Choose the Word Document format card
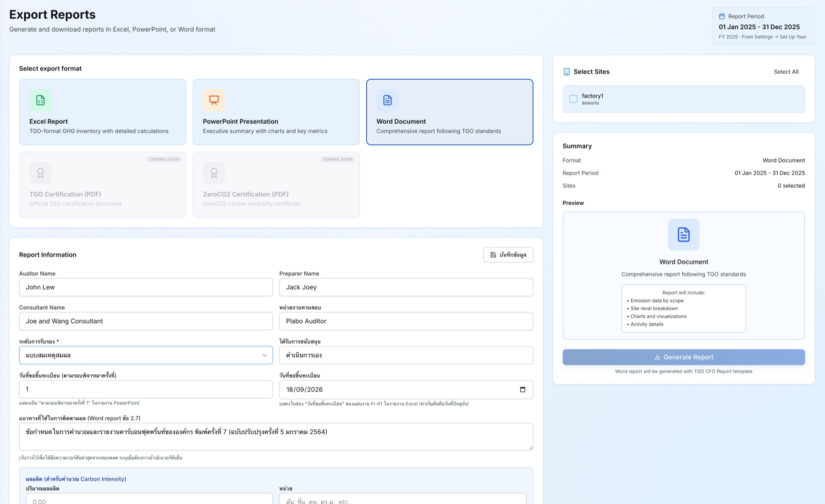 click(x=450, y=112)
